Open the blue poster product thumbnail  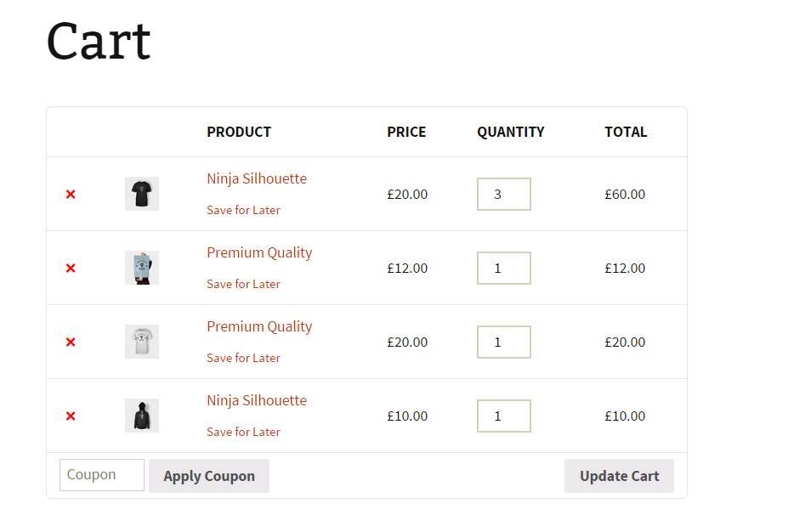click(x=141, y=268)
